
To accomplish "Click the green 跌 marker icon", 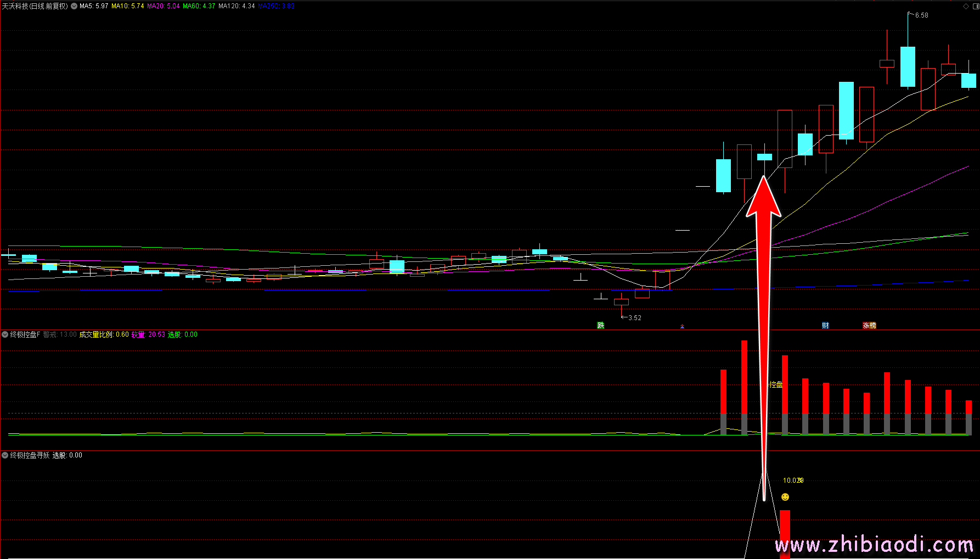I will click(x=601, y=326).
